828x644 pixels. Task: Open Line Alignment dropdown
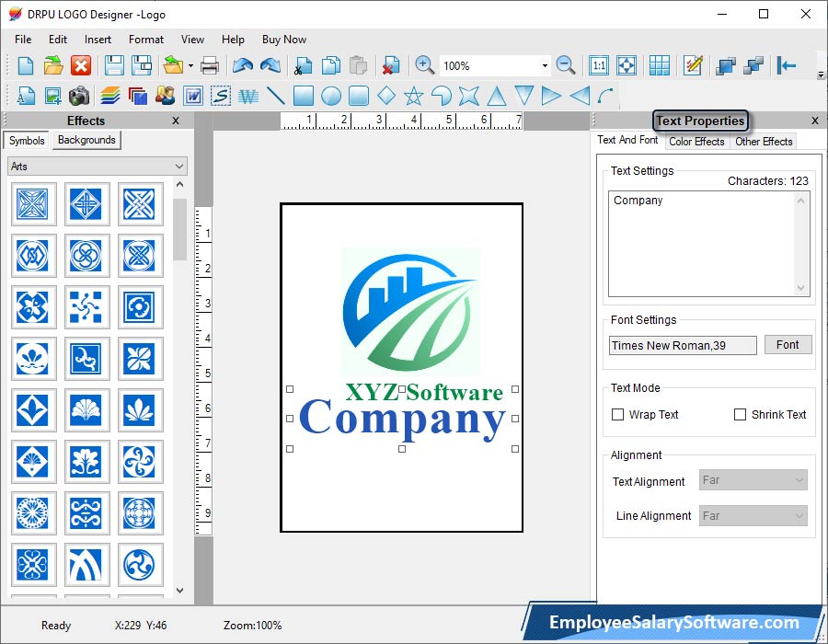[x=753, y=515]
